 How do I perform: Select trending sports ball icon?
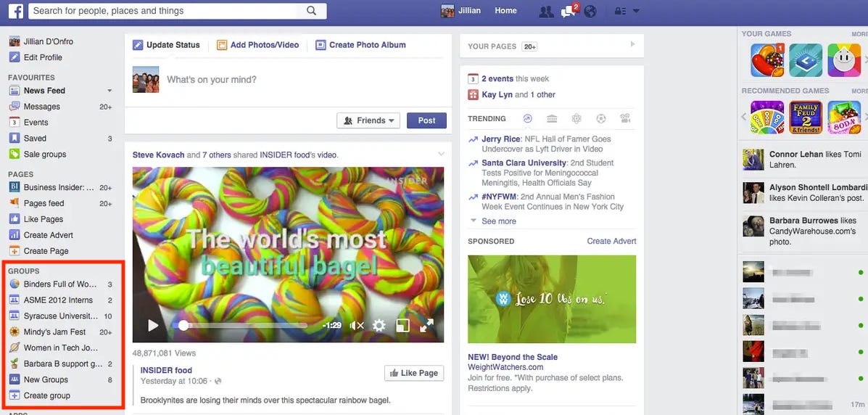coord(600,118)
